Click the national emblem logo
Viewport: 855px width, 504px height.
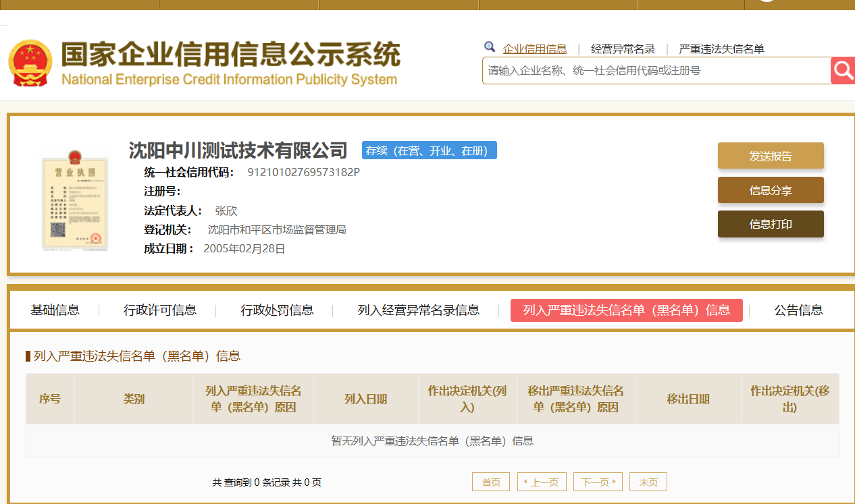click(30, 63)
